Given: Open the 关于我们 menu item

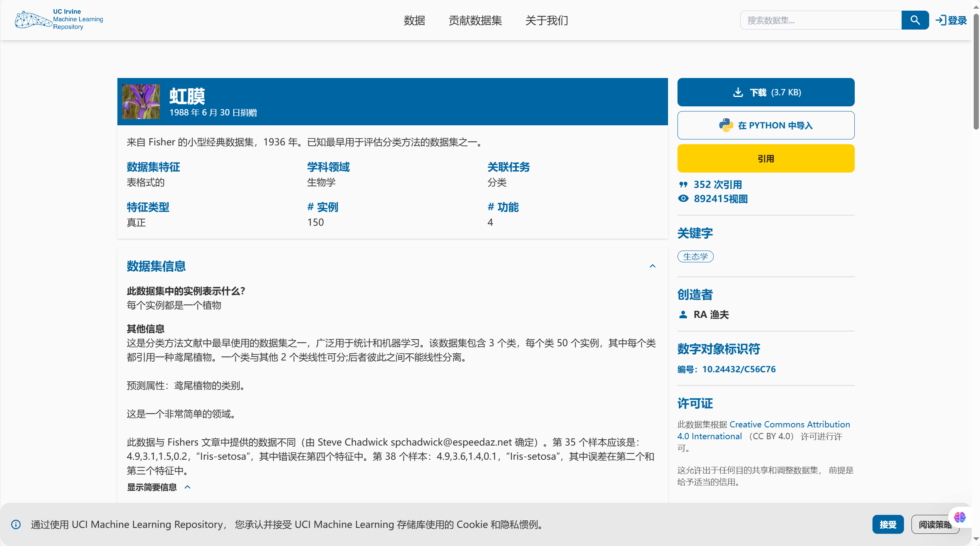Looking at the screenshot, I should coord(546,20).
